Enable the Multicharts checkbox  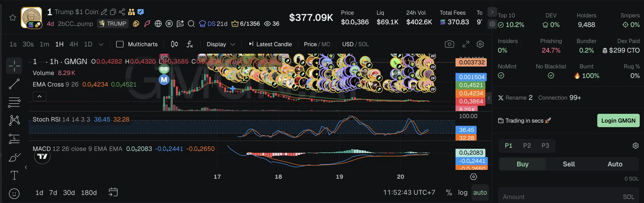click(120, 44)
